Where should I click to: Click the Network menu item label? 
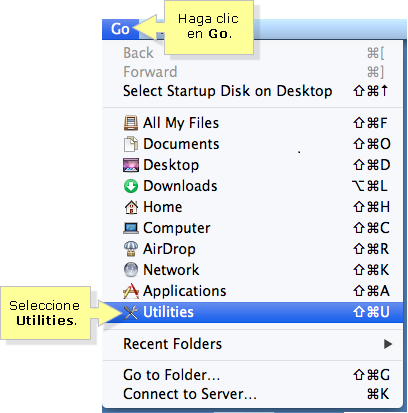pos(171,270)
